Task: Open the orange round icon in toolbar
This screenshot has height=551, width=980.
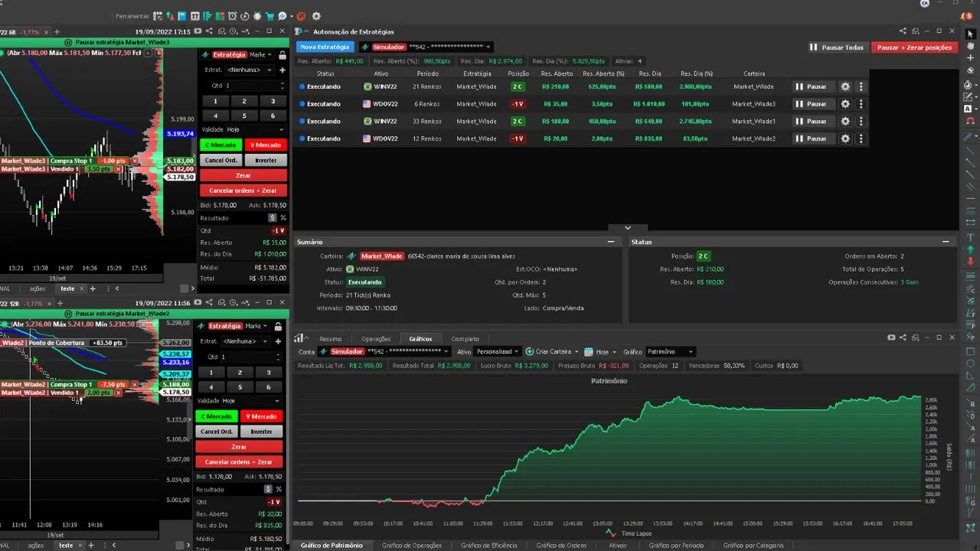Action: tap(301, 15)
